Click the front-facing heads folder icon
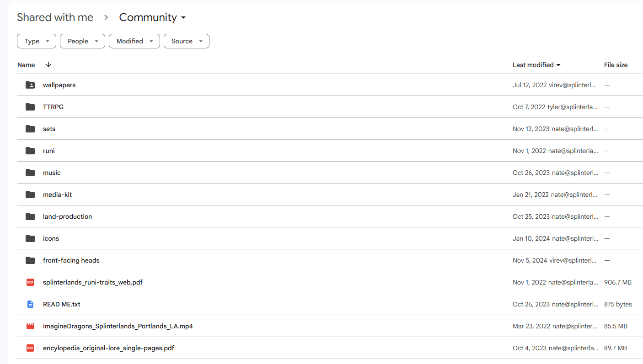The image size is (643, 364). (30, 260)
